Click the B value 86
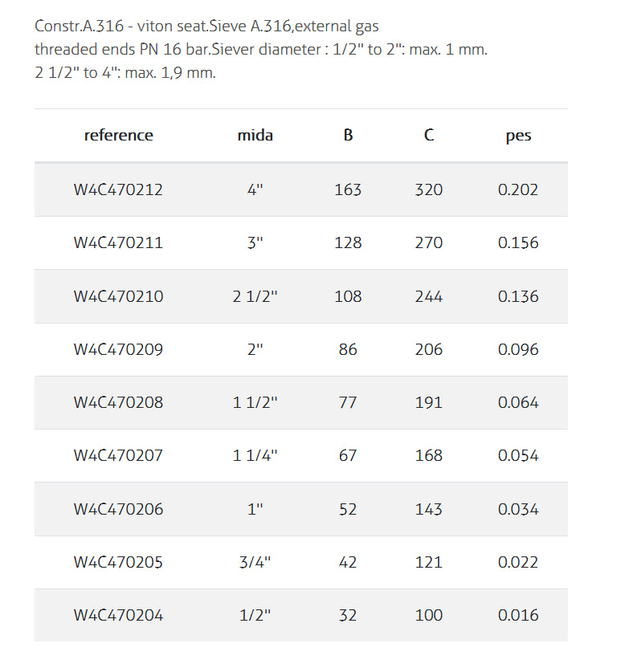This screenshot has height=672, width=625. click(x=348, y=349)
